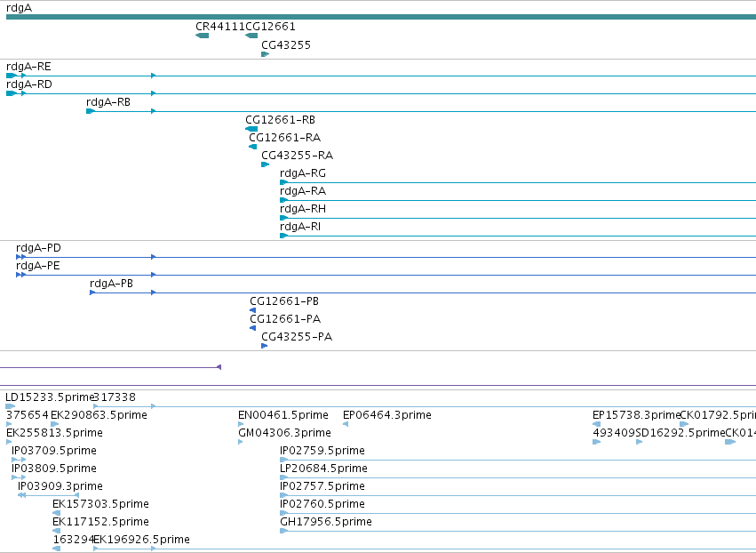Open the EP15738.3prime EST
This screenshot has height=553, width=756.
pyautogui.click(x=596, y=424)
